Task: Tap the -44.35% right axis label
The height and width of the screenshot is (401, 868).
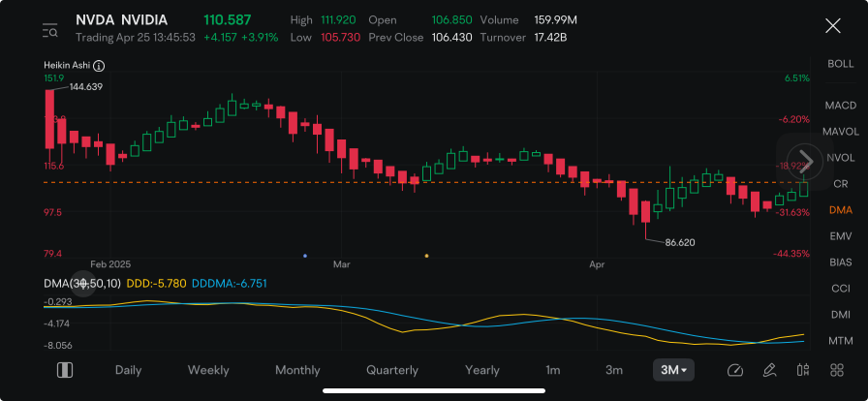Action: tap(791, 254)
